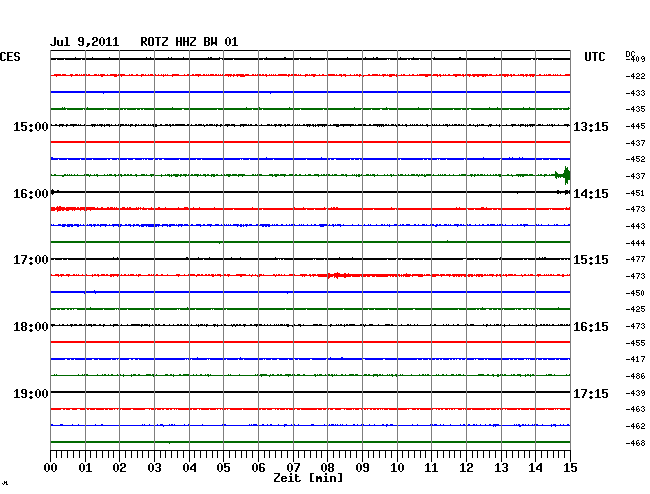The height and width of the screenshot is (494, 650).
Task: Select the DC offset value "-435"
Action: [x=635, y=109]
